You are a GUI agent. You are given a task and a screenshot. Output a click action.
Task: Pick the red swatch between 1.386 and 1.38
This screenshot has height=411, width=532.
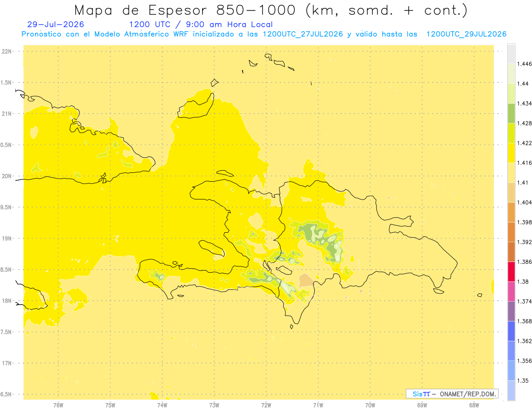pos(511,272)
